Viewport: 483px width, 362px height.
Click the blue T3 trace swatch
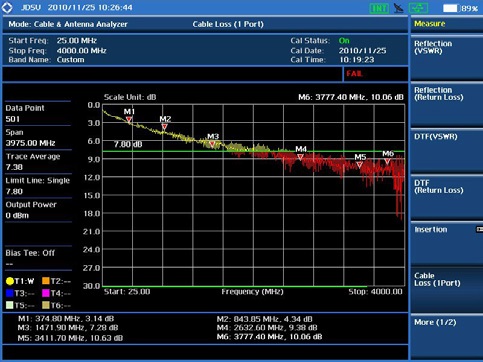tap(10, 293)
